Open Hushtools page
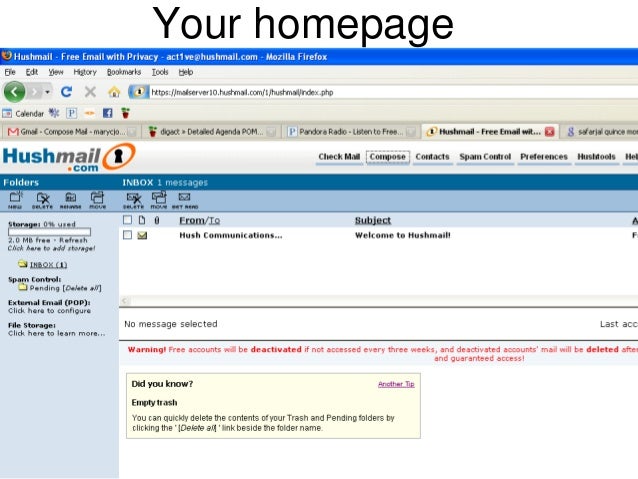This screenshot has height=479, width=638. coord(596,157)
